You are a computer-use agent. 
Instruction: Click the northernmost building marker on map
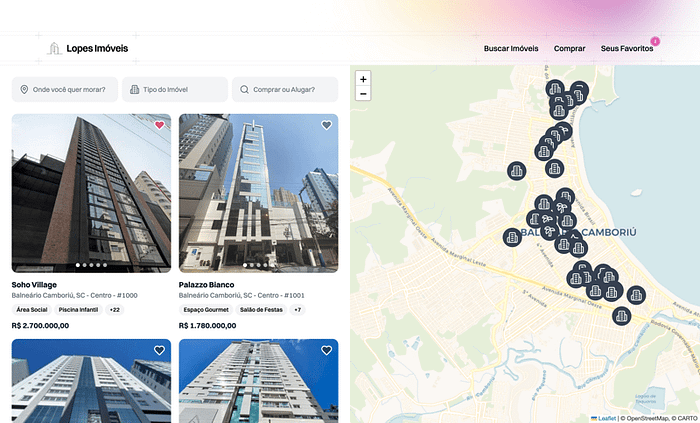click(555, 89)
